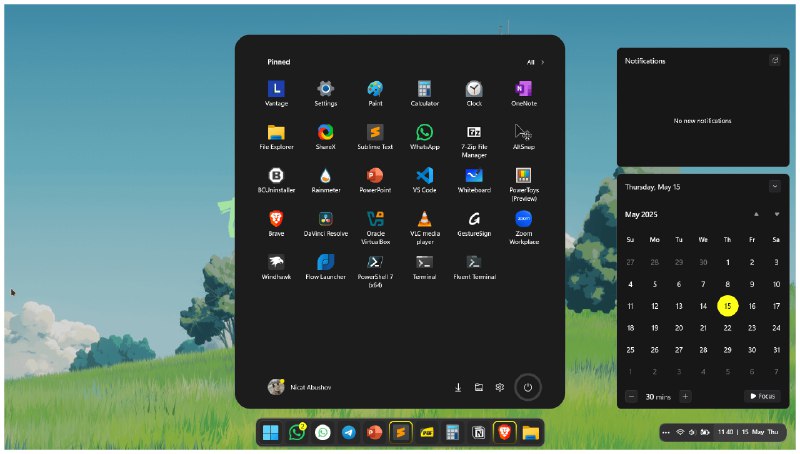Open OneNote from pinned apps
This screenshot has width=800, height=454.
[x=523, y=93]
